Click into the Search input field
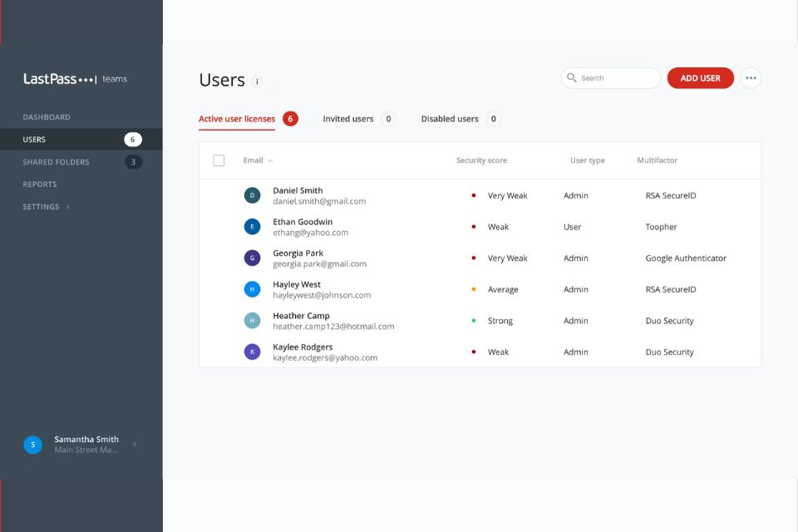Viewport: 798px width, 532px height. [x=617, y=78]
